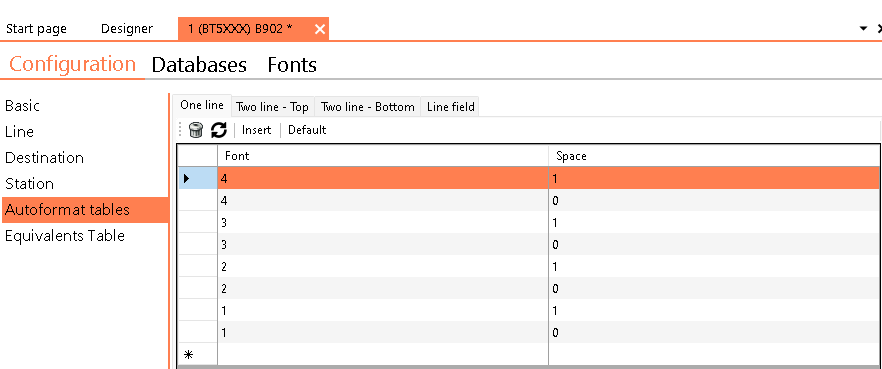Select the One line tab
Image resolution: width=882 pixels, height=369 pixels.
coord(202,105)
